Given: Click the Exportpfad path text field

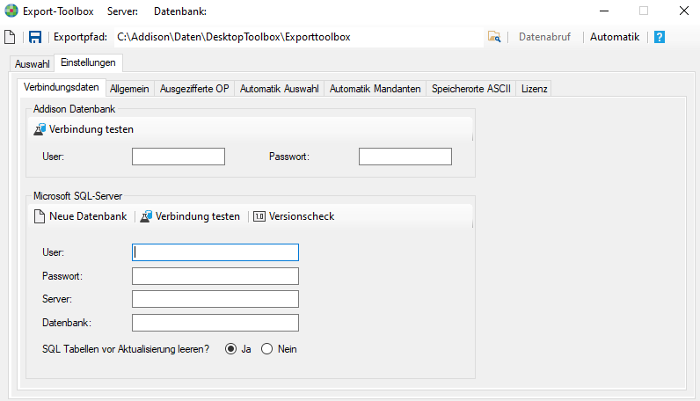Looking at the screenshot, I should tap(298, 37).
